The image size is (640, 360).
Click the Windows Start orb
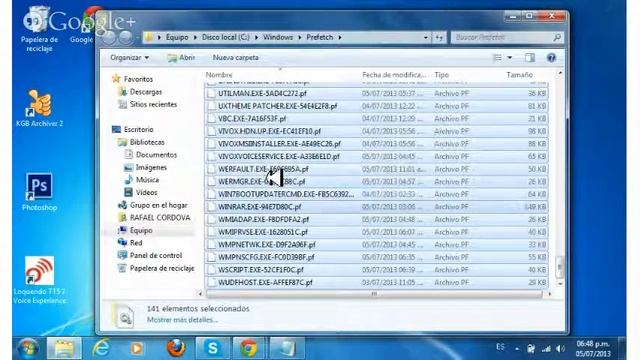pos(28,348)
